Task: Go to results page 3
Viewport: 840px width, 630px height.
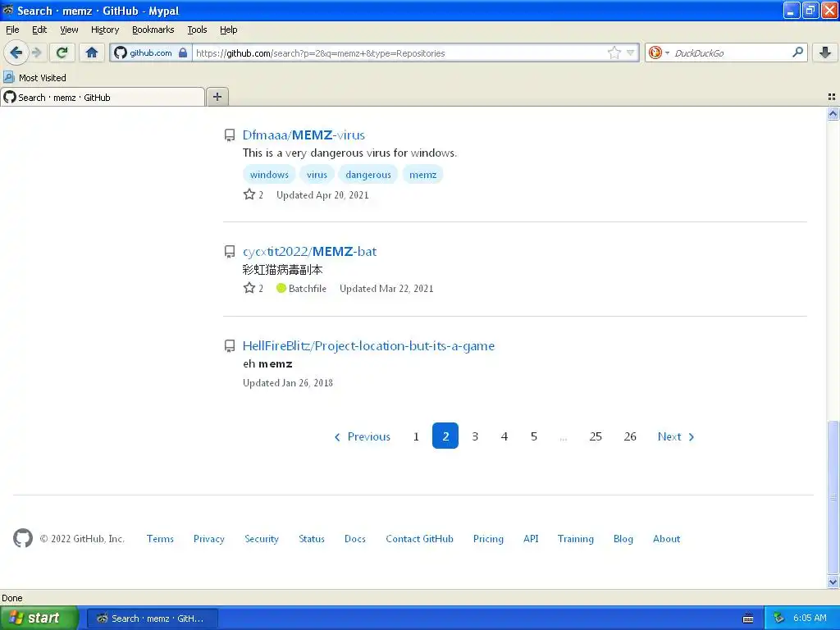Action: pyautogui.click(x=475, y=436)
